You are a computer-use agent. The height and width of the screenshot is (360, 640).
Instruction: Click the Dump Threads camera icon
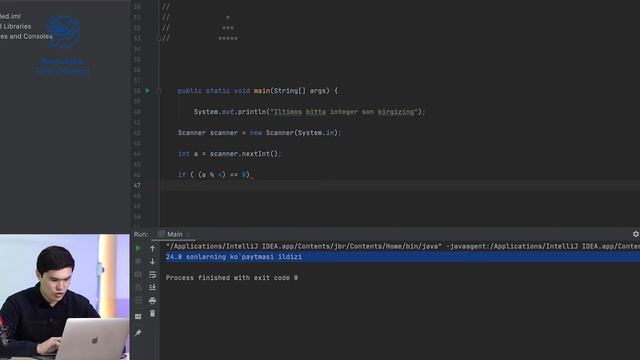tap(138, 274)
